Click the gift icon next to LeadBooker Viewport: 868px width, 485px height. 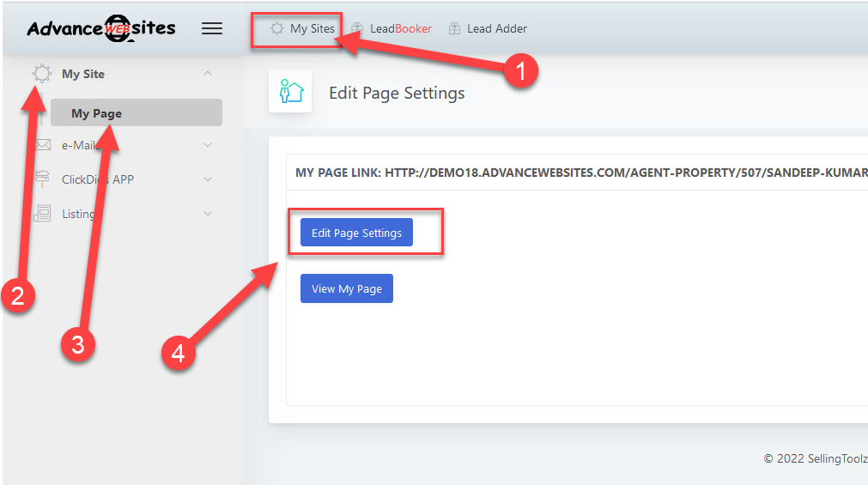click(357, 29)
